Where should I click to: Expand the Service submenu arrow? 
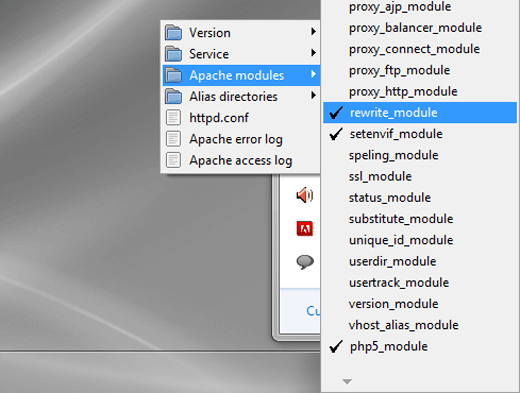click(x=313, y=53)
